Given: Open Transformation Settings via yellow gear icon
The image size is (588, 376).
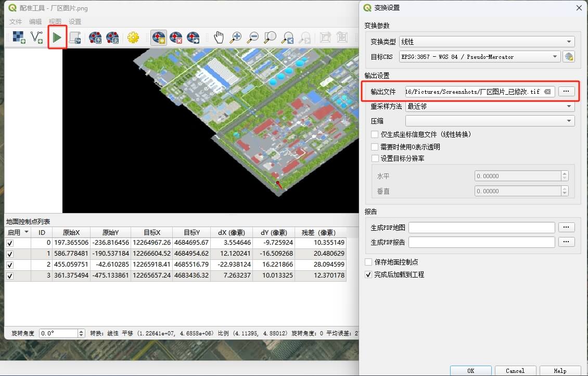Looking at the screenshot, I should coord(133,37).
